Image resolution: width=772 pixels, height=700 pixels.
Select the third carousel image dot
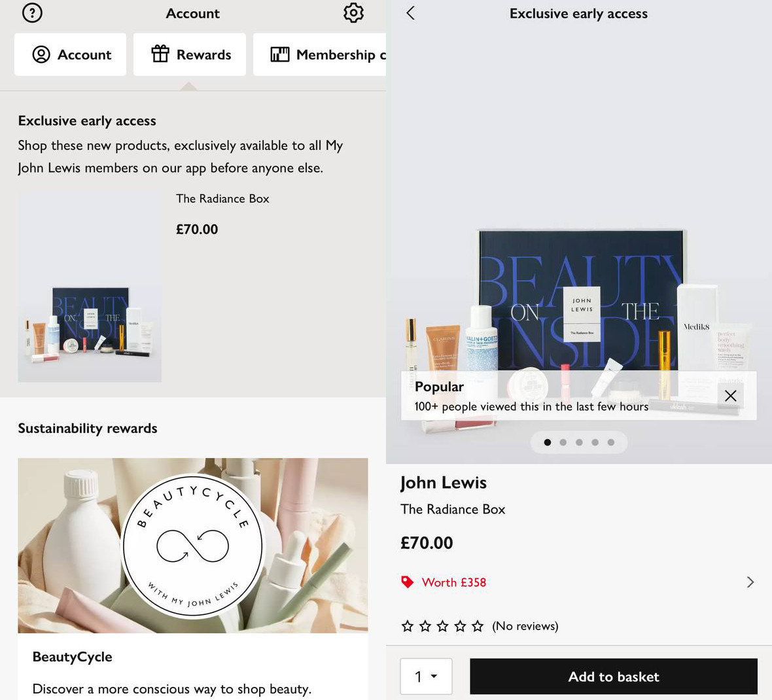tap(579, 442)
